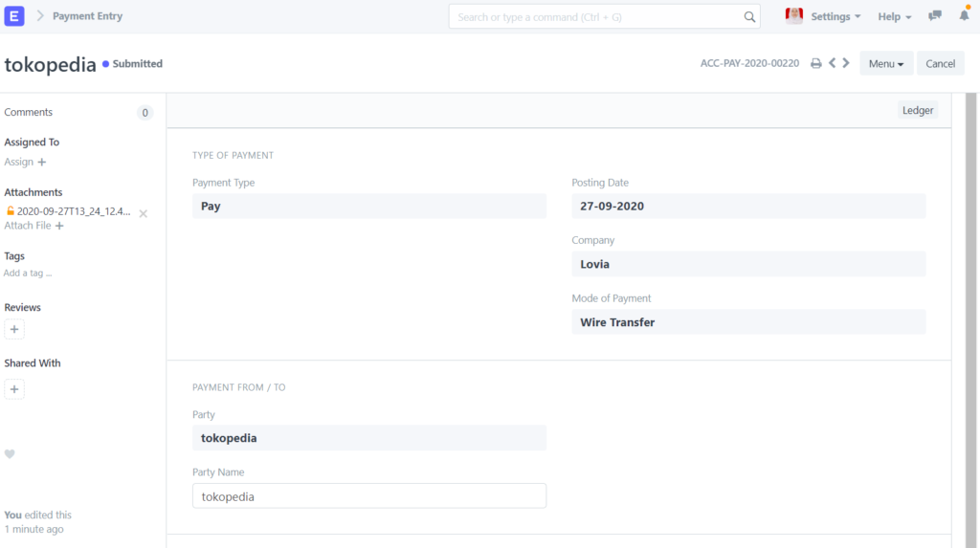Click the Comments count badge

coord(145,113)
